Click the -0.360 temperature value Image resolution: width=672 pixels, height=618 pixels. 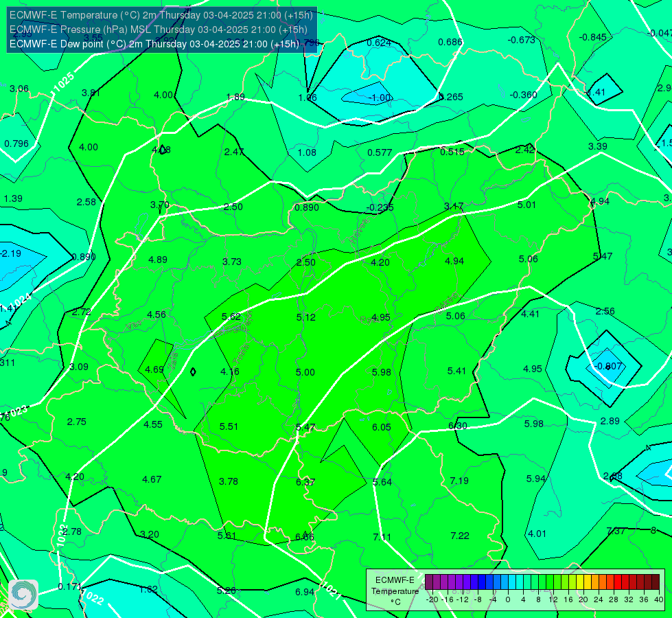(x=523, y=95)
